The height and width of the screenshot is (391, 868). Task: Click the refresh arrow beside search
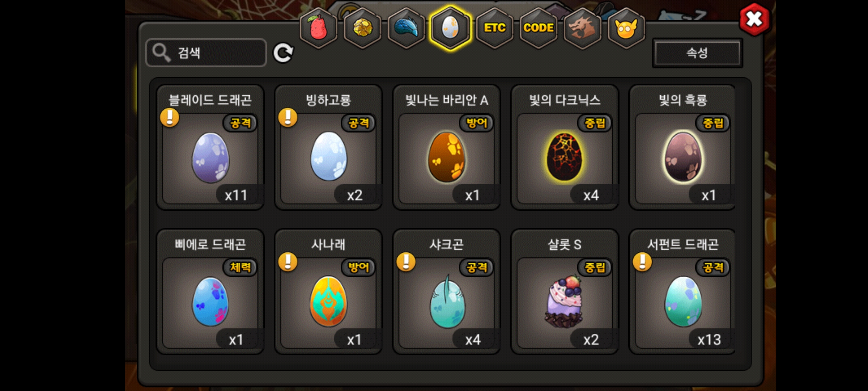pos(283,53)
